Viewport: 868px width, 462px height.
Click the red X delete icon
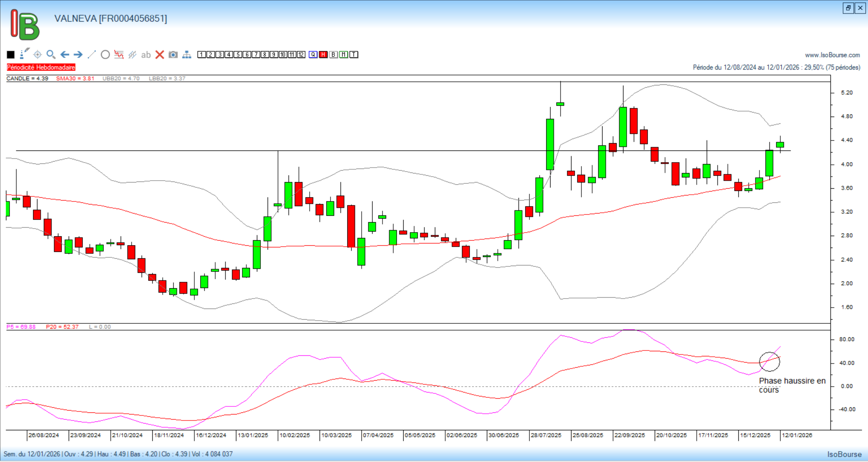pos(160,55)
